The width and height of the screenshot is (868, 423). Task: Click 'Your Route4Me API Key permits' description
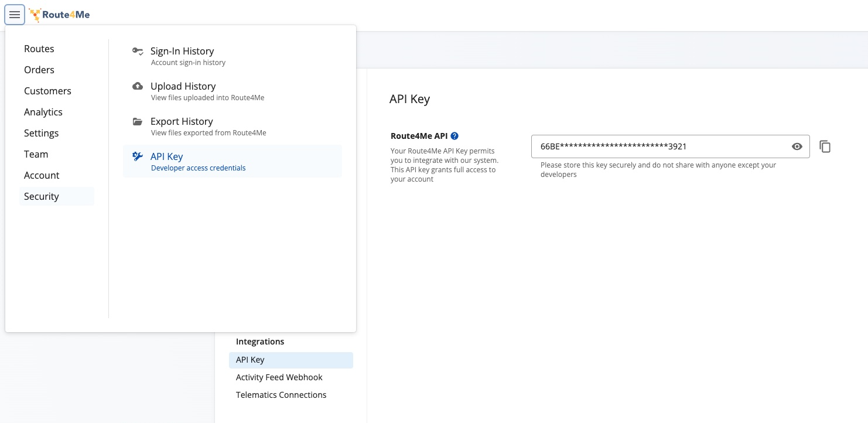pyautogui.click(x=445, y=165)
